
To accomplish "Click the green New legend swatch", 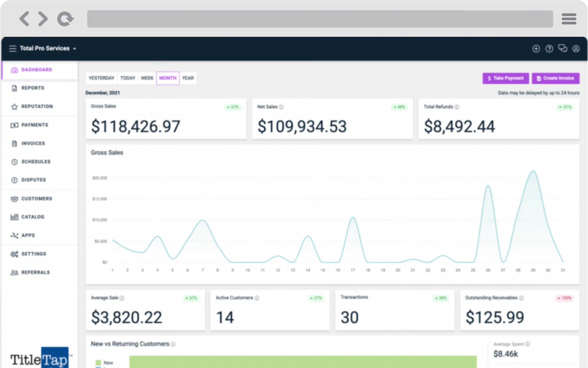I will click(98, 363).
